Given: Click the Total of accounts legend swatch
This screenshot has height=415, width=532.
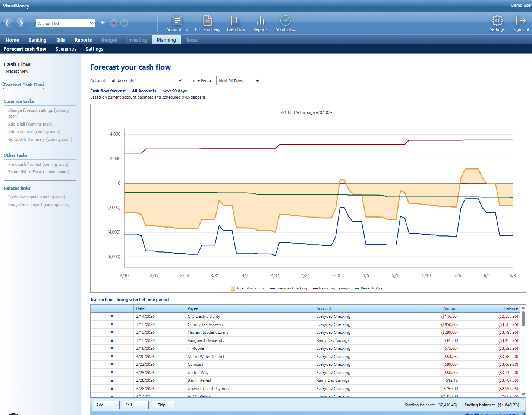Looking at the screenshot, I should (233, 288).
